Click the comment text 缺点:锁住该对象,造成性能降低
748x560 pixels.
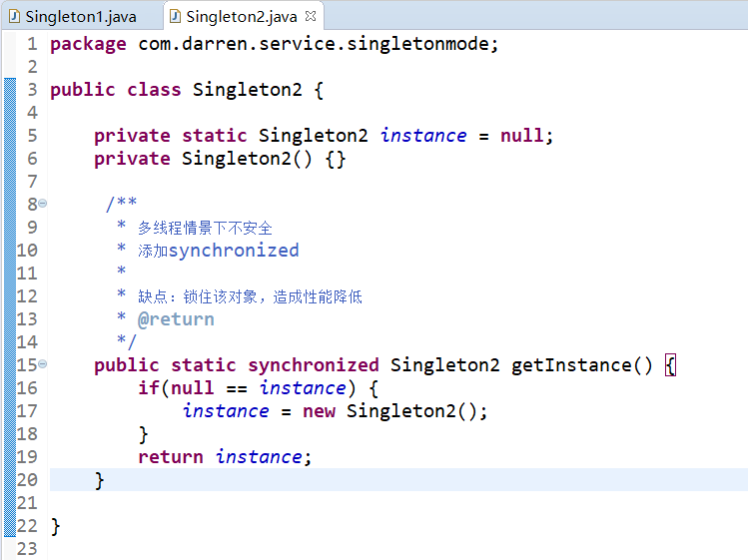click(x=250, y=296)
